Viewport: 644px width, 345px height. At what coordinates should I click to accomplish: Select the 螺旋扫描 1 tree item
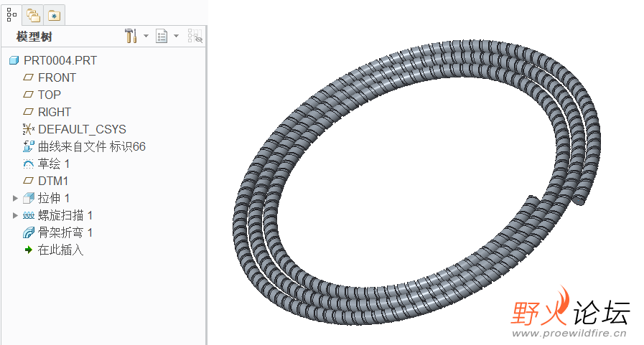click(x=65, y=215)
